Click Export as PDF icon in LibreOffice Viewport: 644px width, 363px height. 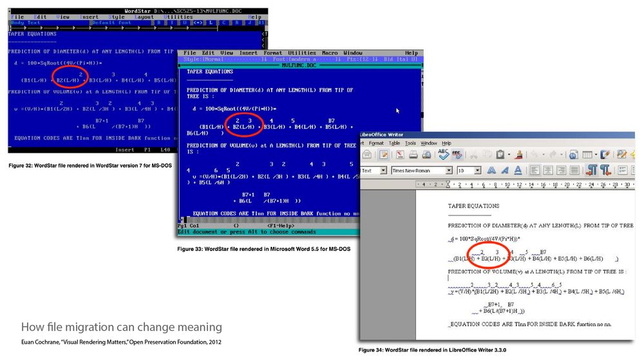tap(400, 155)
